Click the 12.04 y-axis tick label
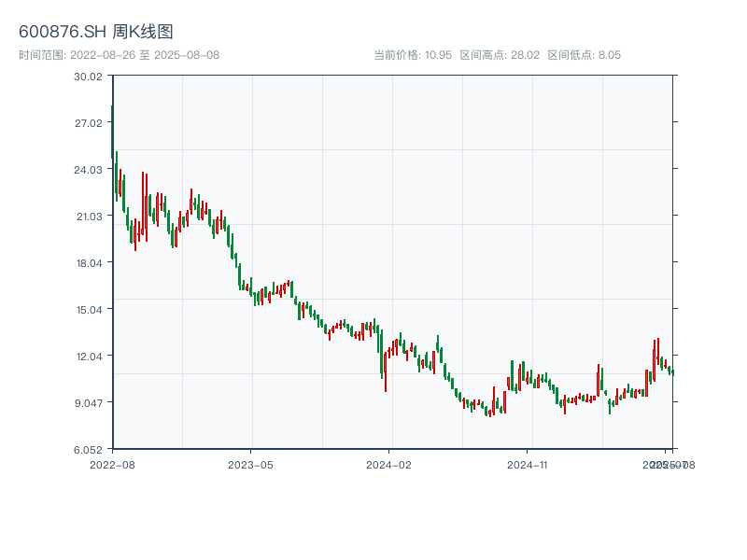The width and height of the screenshot is (747, 560). 88,356
